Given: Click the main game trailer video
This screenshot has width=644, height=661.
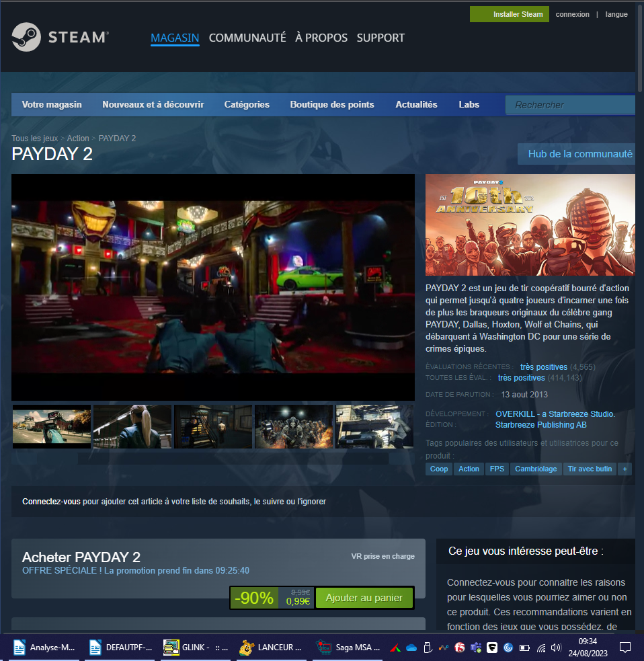Looking at the screenshot, I should (x=213, y=287).
